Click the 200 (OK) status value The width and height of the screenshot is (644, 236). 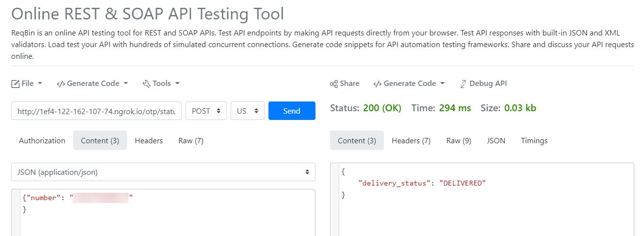pos(382,108)
